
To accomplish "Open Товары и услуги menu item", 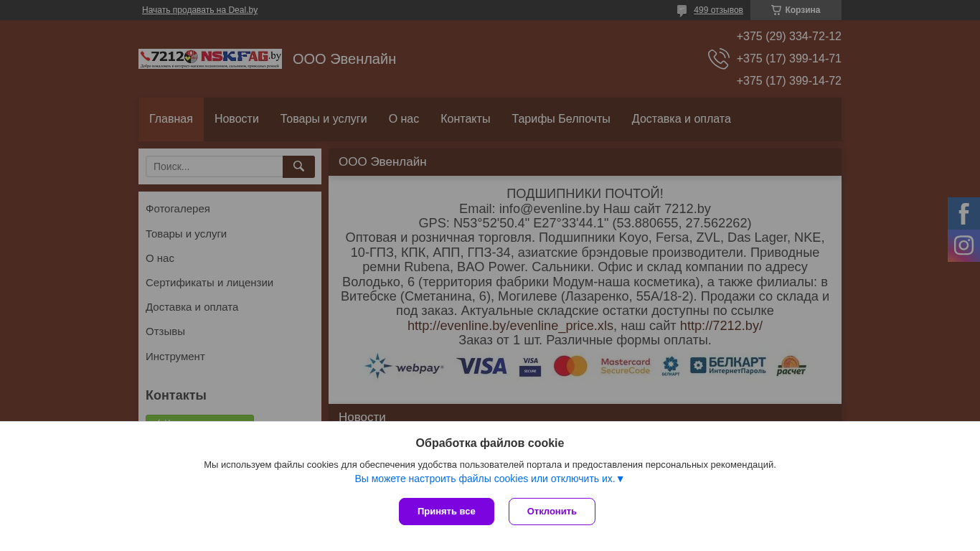I will click(x=324, y=119).
